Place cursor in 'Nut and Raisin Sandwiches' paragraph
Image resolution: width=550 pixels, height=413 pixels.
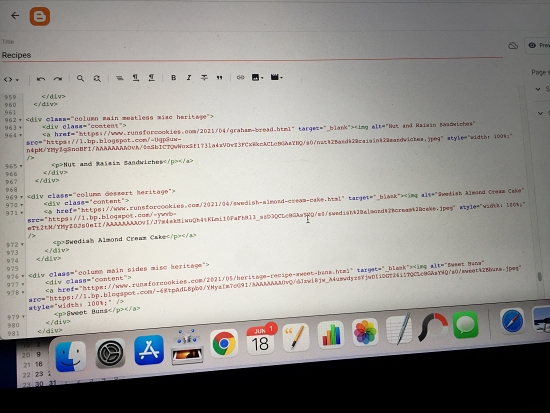pos(113,163)
